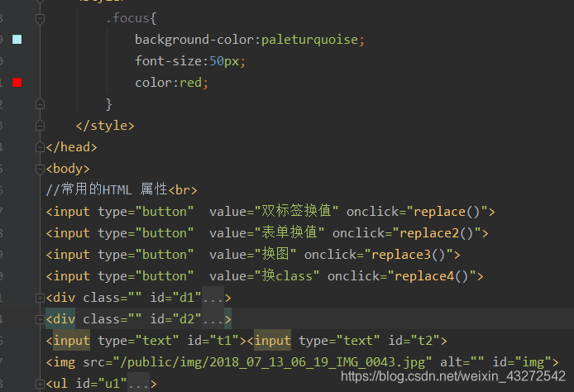Image resolution: width=574 pixels, height=392 pixels.
Task: Click the 'color:red' property line
Action: click(171, 83)
